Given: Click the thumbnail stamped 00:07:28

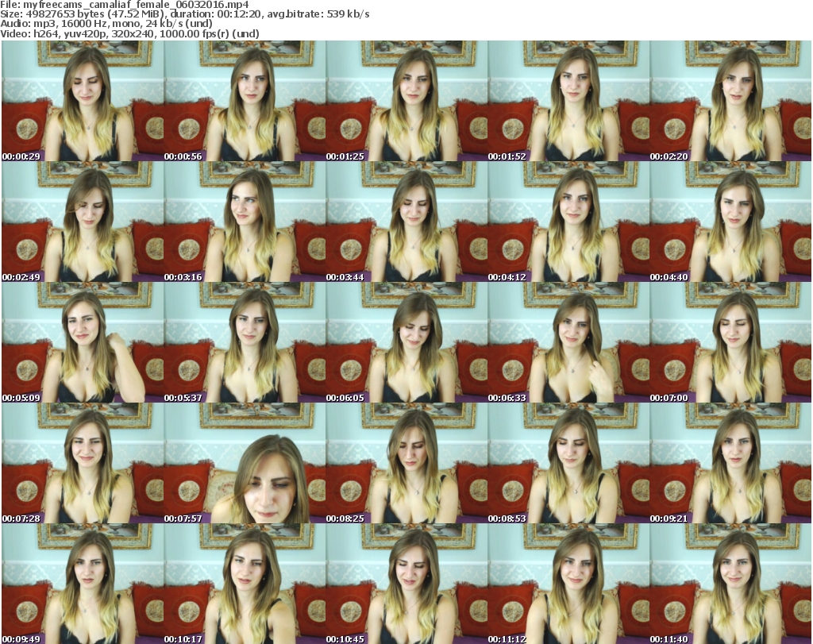Looking at the screenshot, I should 83,463.
